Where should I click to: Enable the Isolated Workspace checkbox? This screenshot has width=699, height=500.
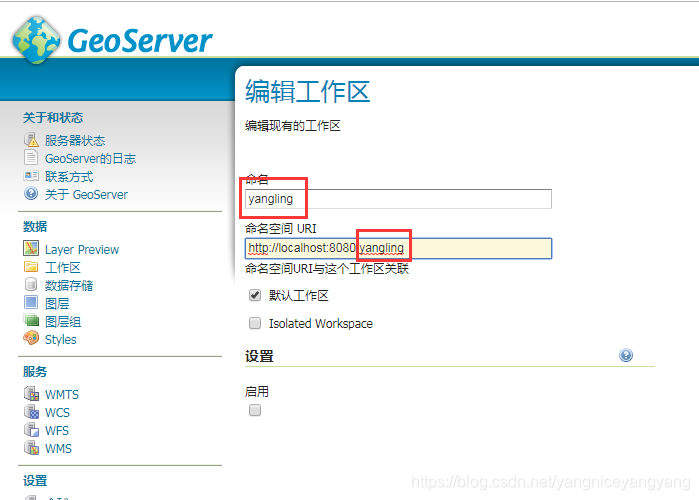click(255, 323)
